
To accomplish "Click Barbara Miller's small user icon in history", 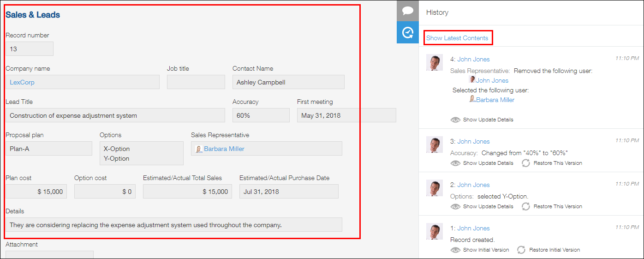I will point(472,99).
